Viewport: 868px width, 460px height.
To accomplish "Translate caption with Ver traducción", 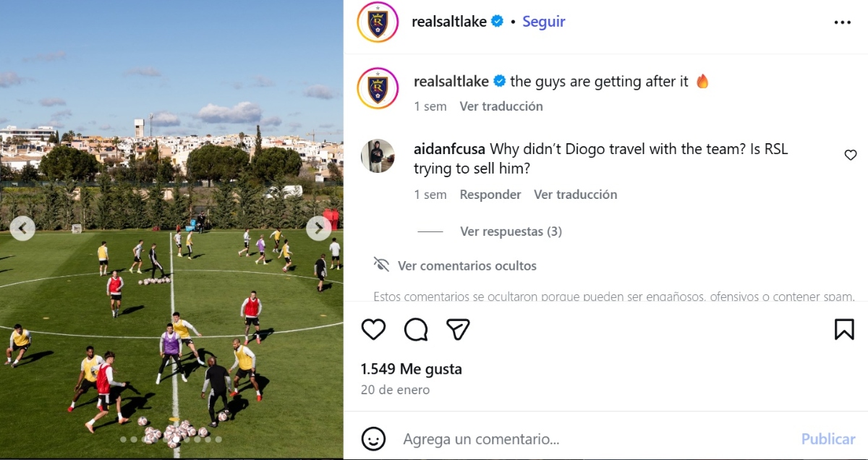I will [x=501, y=106].
